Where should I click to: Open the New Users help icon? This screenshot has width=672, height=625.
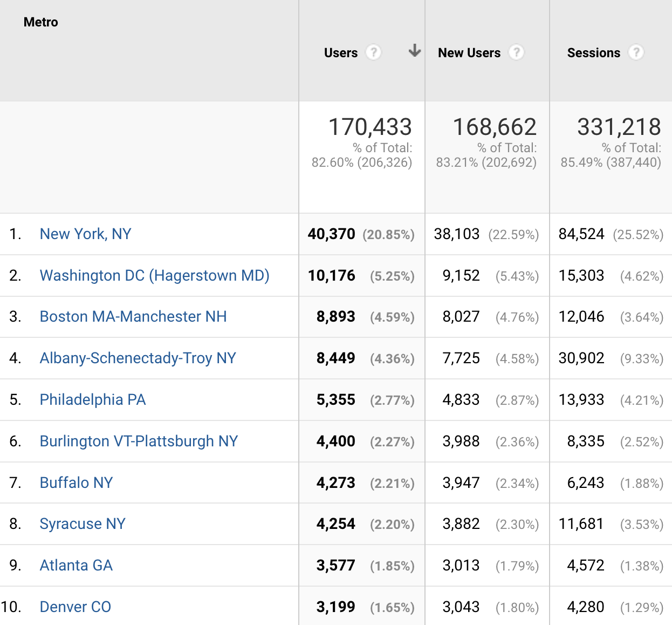(517, 52)
